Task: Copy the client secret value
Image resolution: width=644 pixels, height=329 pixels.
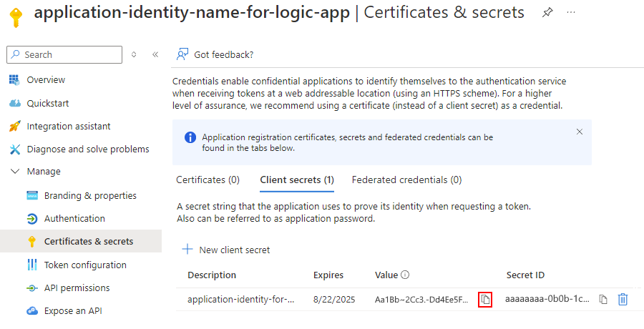Action: click(485, 300)
